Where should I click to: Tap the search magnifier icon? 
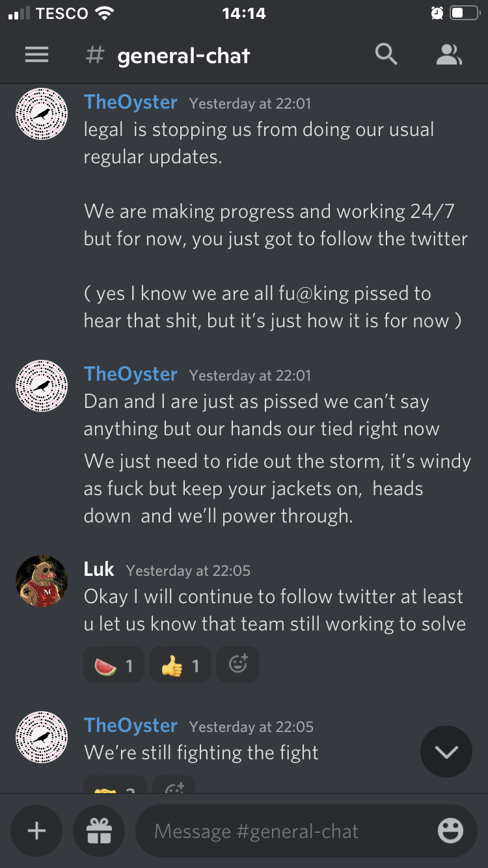[386, 55]
